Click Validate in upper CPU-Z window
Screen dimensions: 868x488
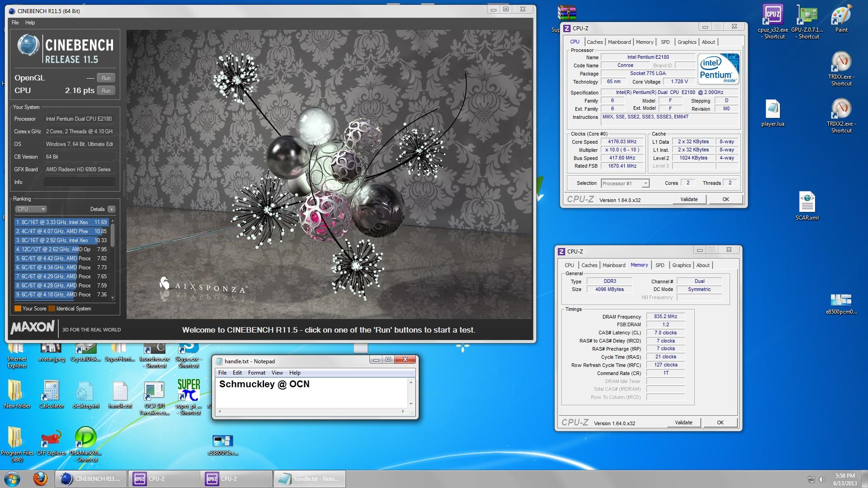click(689, 199)
